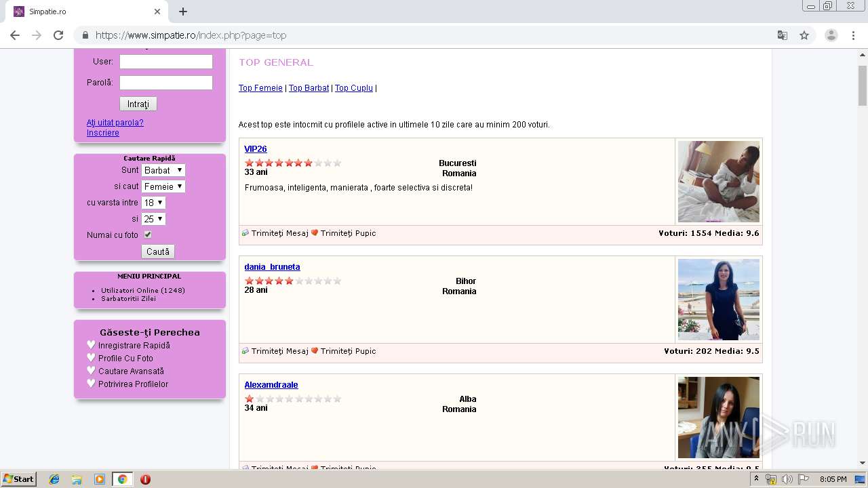
Task: Open Google Translate page icon
Action: tap(782, 35)
